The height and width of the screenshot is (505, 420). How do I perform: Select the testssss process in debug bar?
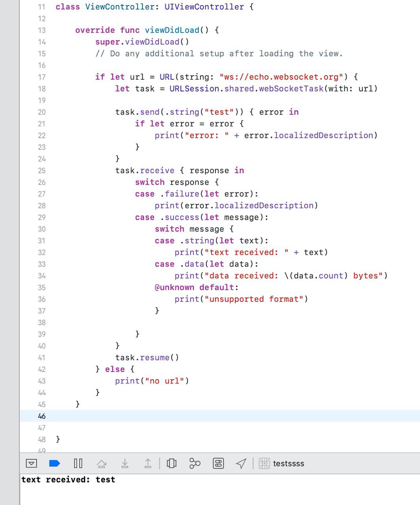[x=282, y=463]
